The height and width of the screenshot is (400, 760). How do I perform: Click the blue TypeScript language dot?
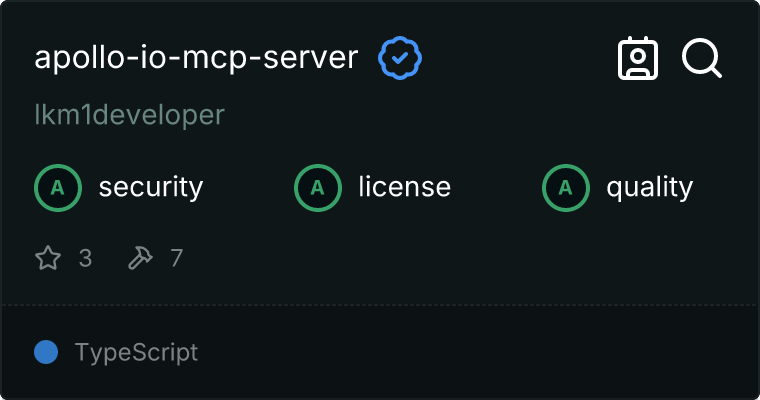pyautogui.click(x=46, y=352)
